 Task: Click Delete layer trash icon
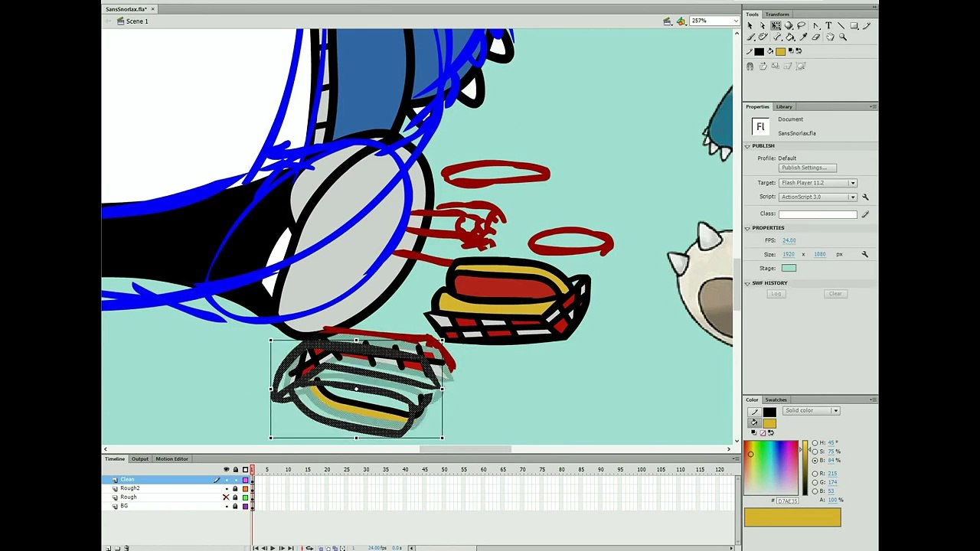point(126,548)
